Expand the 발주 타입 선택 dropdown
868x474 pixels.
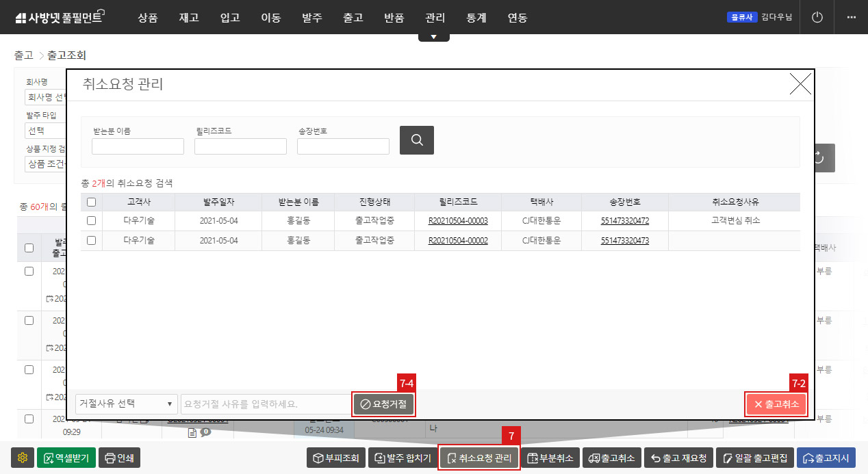pyautogui.click(x=45, y=130)
